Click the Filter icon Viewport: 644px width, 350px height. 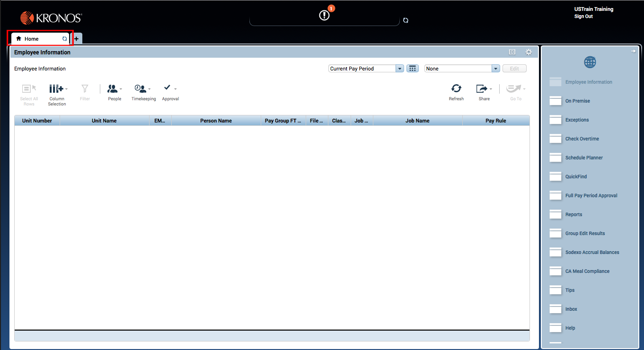point(85,90)
